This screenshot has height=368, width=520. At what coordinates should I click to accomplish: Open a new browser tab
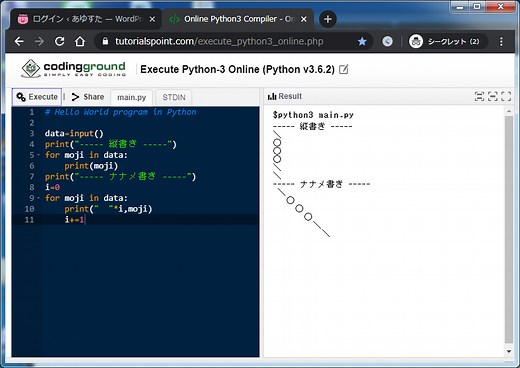(327, 19)
